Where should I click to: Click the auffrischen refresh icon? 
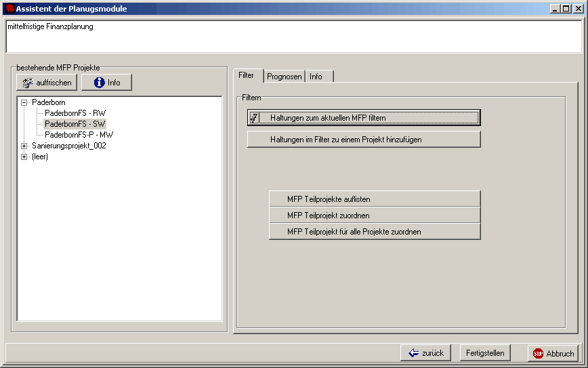pyautogui.click(x=28, y=83)
